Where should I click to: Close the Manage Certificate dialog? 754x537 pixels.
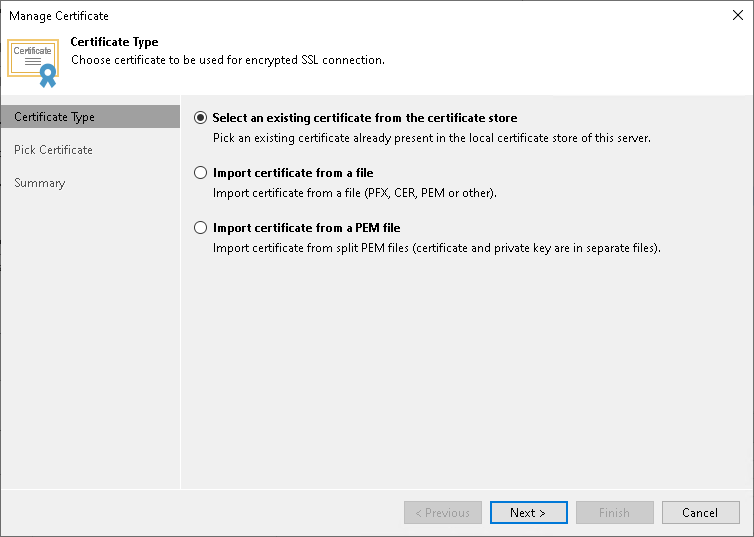[735, 15]
